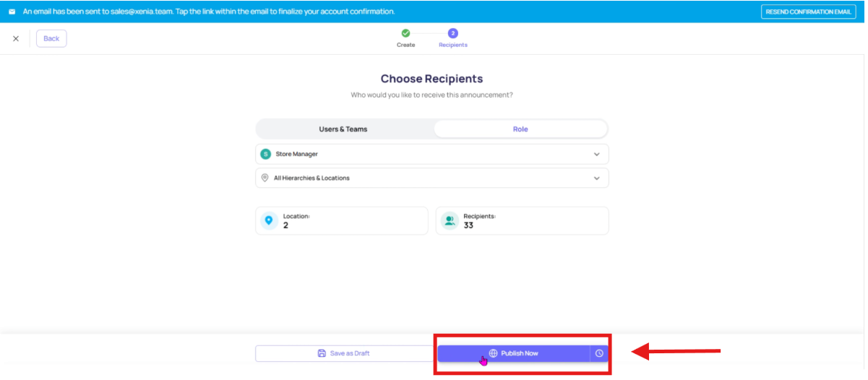868x380 pixels.
Task: Click the X close icon at top left
Action: [x=16, y=38]
